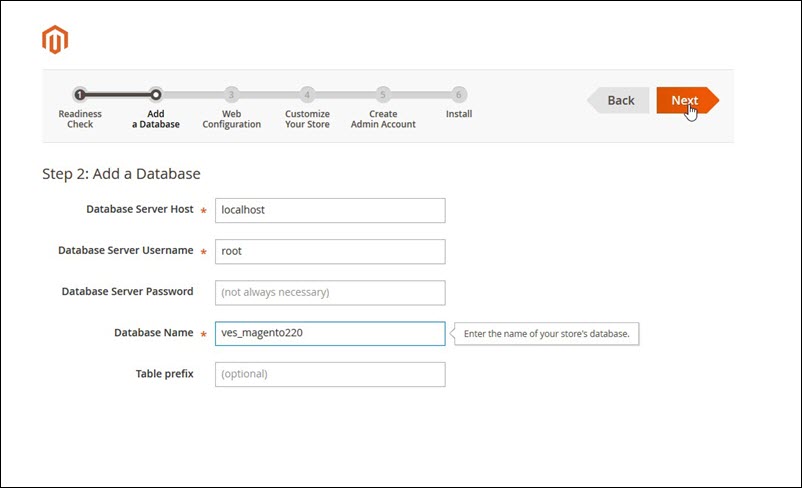
Task: Click the step 2 circle marker
Action: [155, 95]
